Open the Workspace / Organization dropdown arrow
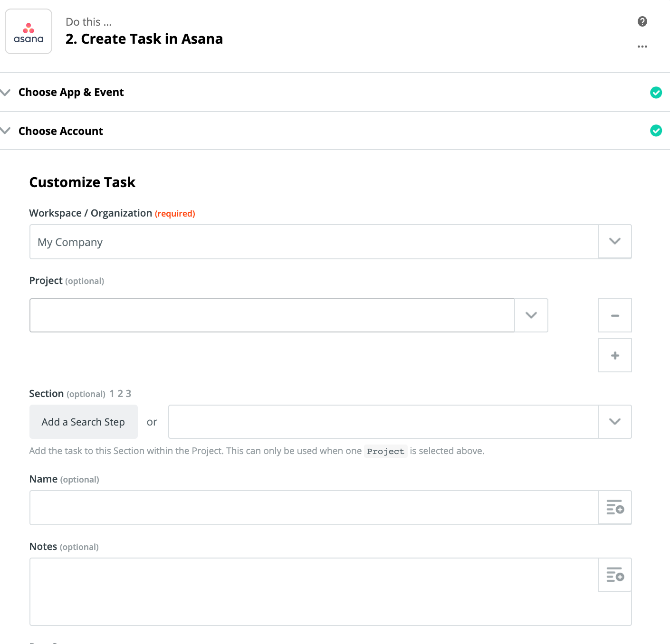The image size is (670, 644). tap(615, 241)
